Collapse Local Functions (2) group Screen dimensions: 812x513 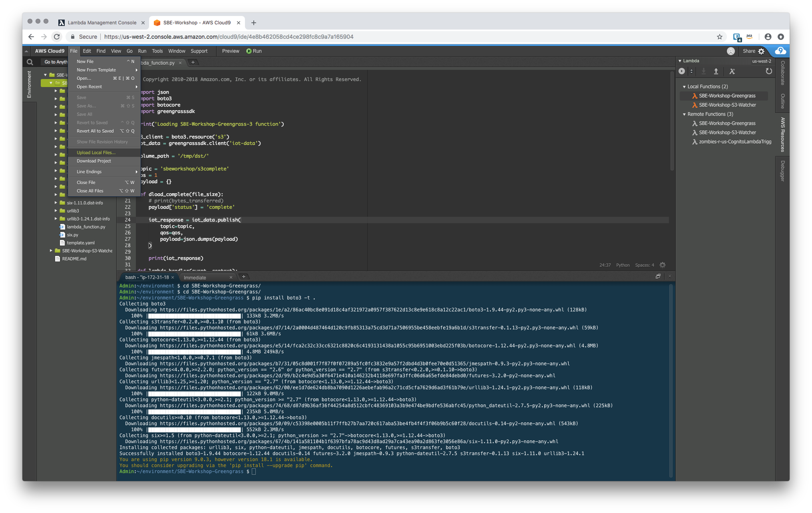tap(684, 87)
